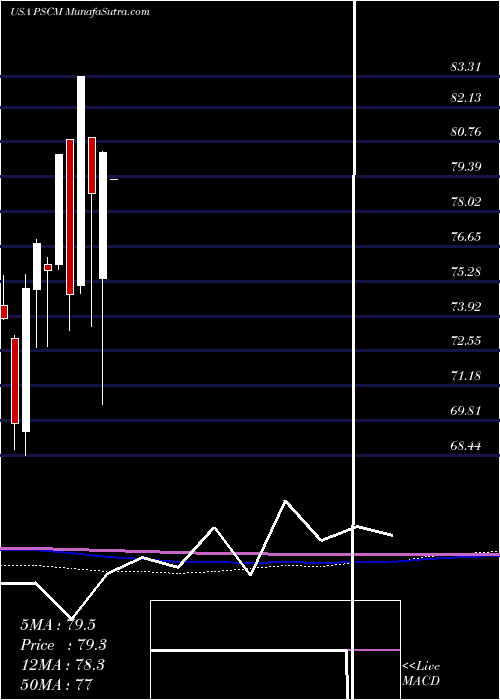The image size is (500, 700).
Task: Click the 12MA : 78.3 readout
Action: [x=62, y=665]
